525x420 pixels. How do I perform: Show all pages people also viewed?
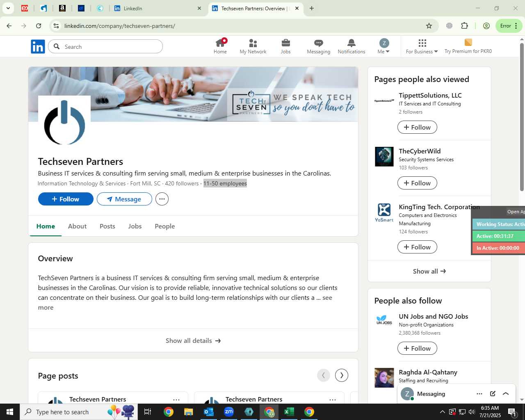point(429,271)
